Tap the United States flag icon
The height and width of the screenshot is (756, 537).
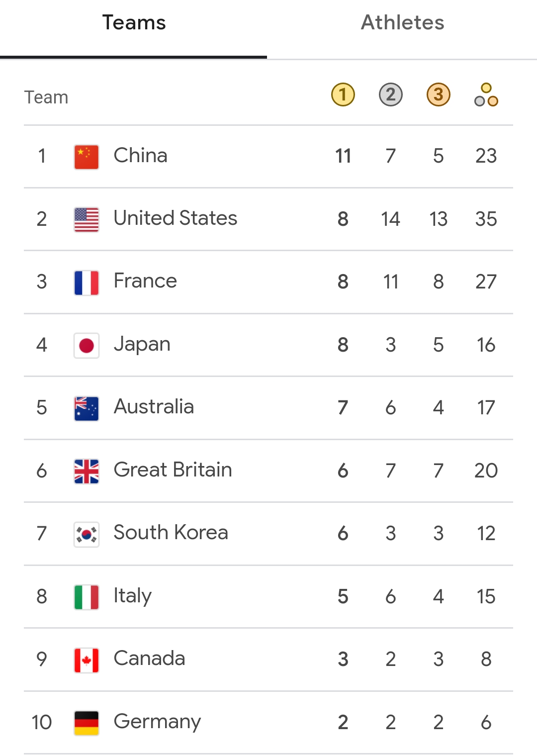[x=87, y=219]
